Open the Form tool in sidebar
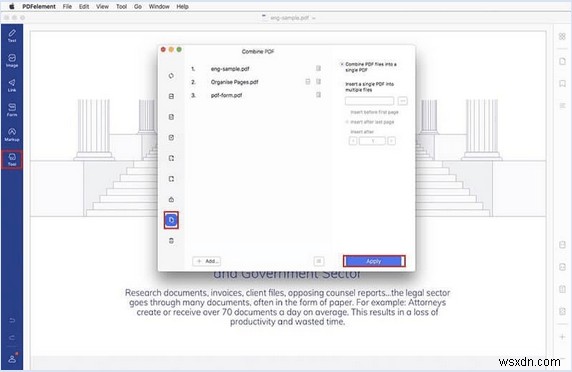Screen dimensions: 572x372 tap(12, 109)
